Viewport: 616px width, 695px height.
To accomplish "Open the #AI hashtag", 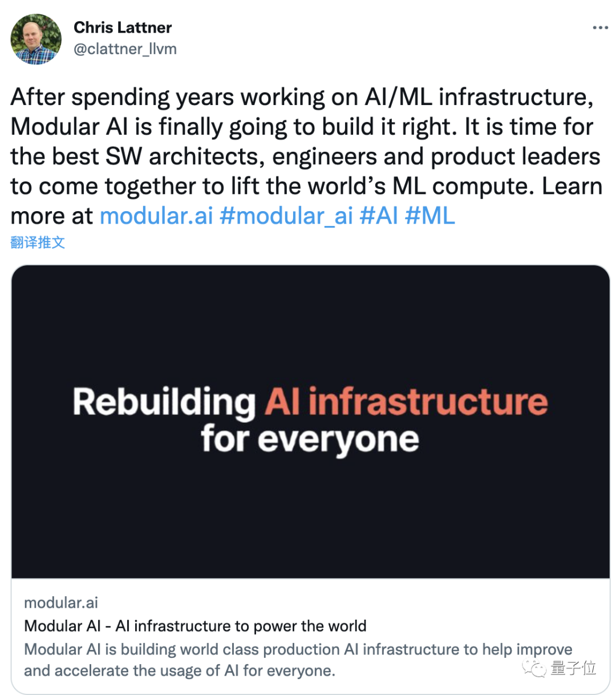I will click(379, 216).
